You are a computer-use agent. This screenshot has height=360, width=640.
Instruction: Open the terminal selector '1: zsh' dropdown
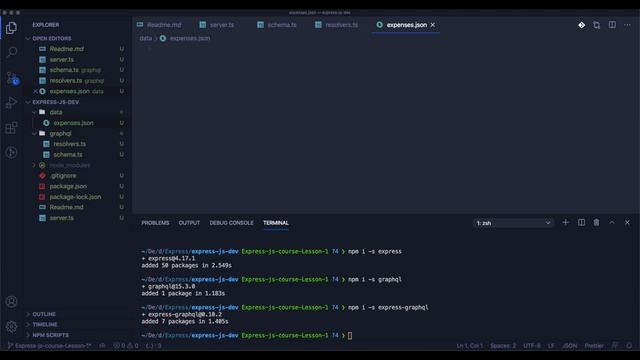[513, 223]
